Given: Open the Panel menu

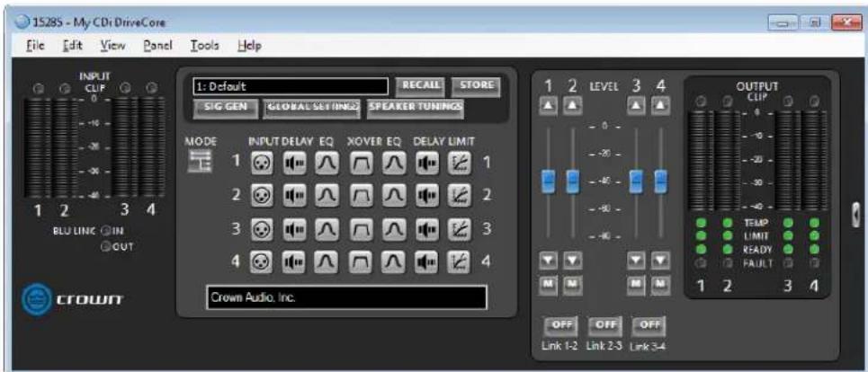Looking at the screenshot, I should (x=157, y=46).
